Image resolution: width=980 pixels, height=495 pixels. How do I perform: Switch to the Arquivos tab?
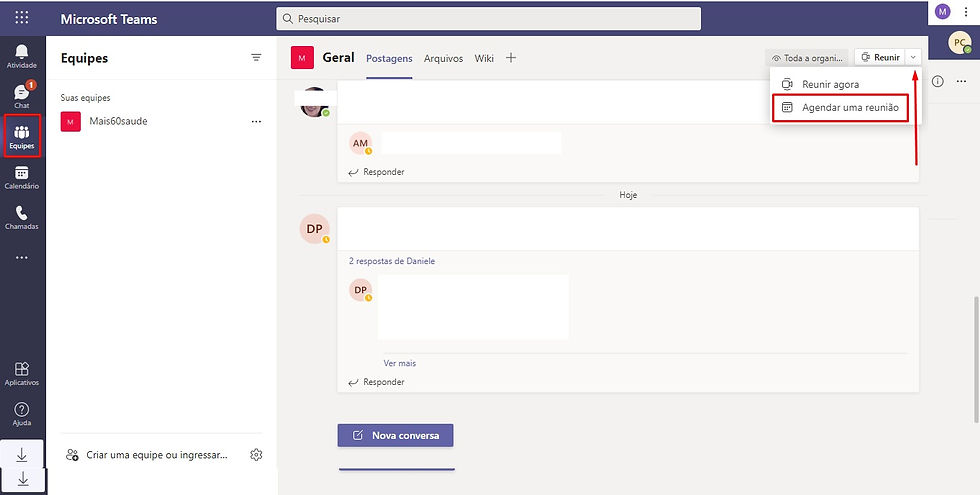tap(444, 58)
